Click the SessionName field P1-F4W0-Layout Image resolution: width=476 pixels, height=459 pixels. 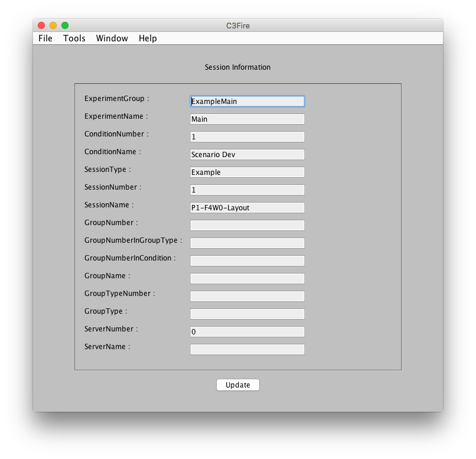point(247,208)
